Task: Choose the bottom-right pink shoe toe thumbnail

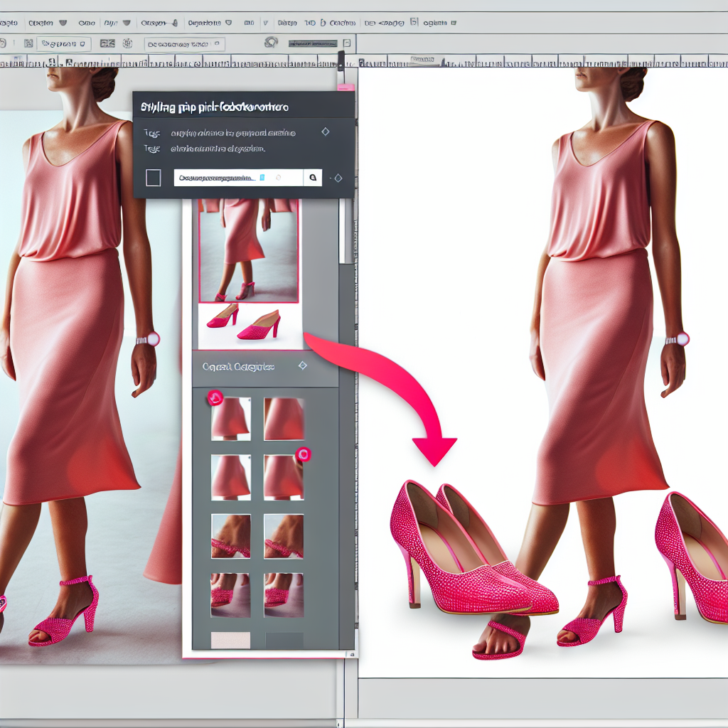Action: 284,594
